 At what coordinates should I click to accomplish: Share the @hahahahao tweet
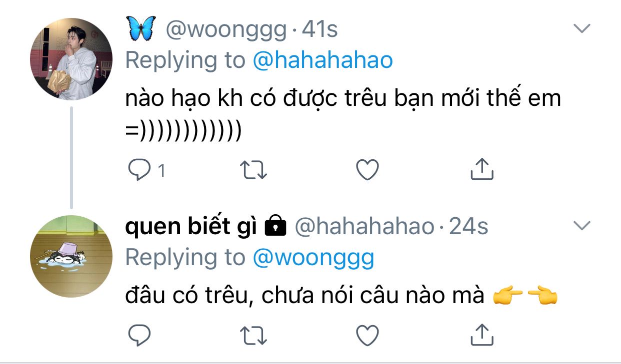482,335
